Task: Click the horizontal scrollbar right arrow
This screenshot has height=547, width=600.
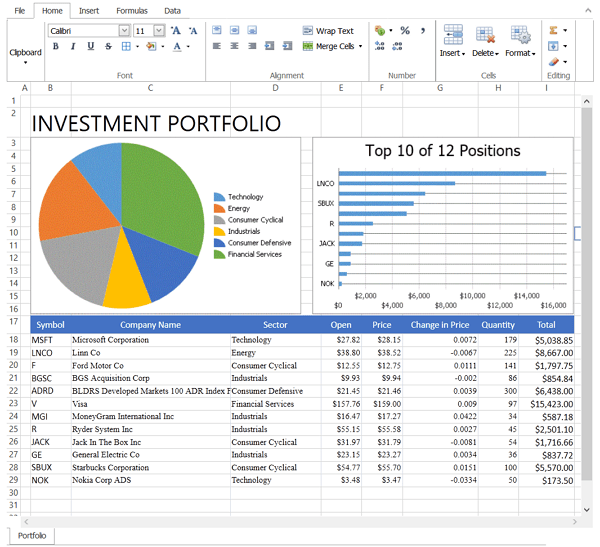Action: 575,522
